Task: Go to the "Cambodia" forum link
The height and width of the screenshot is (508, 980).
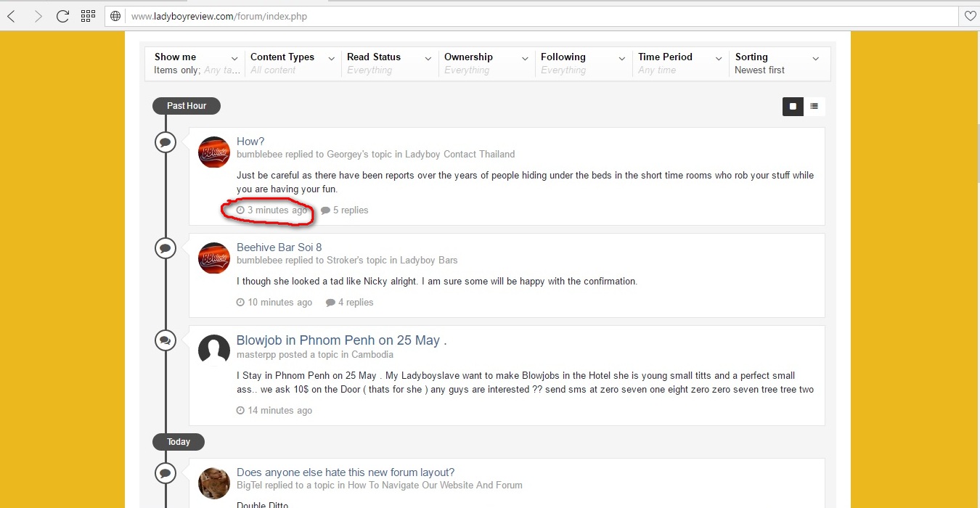Action: (372, 355)
